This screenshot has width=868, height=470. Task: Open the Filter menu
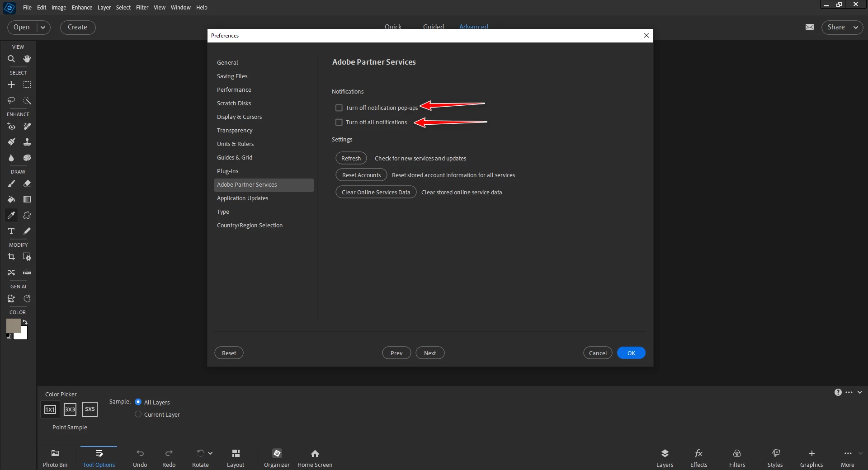click(x=142, y=7)
